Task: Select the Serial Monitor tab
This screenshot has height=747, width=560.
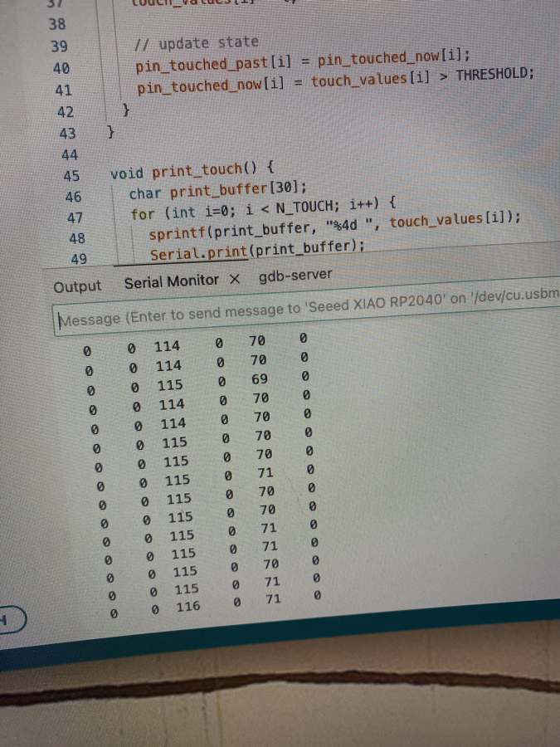Action: click(x=172, y=282)
